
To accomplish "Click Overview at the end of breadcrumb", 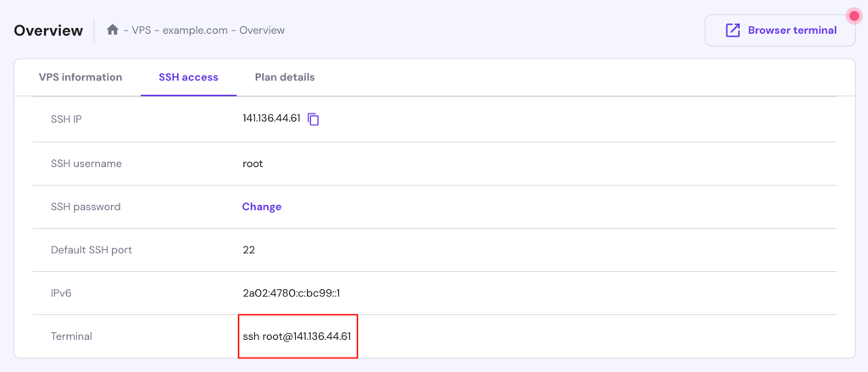I will tap(262, 31).
